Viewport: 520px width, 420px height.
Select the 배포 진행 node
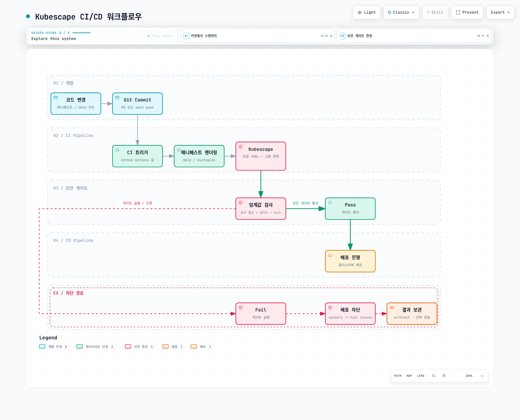(350, 261)
